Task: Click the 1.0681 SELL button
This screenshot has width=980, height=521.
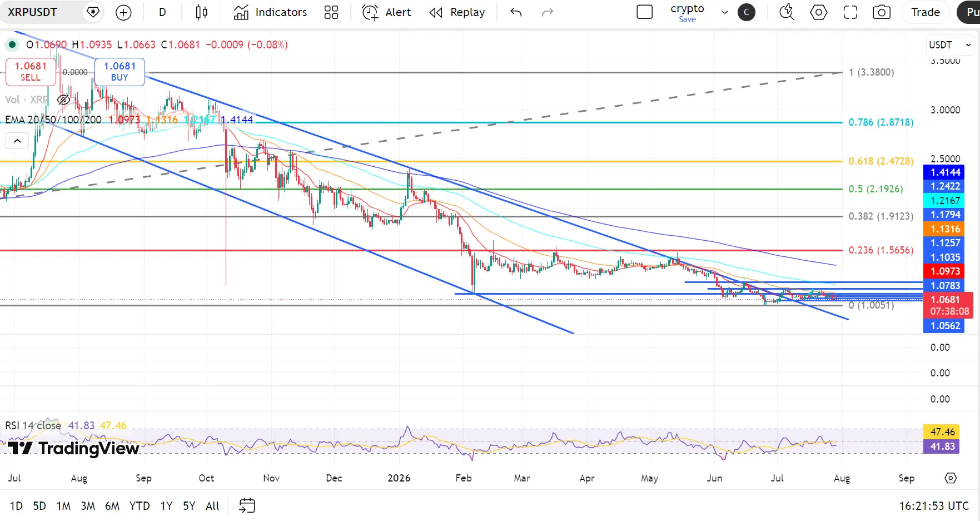Action: pyautogui.click(x=31, y=72)
